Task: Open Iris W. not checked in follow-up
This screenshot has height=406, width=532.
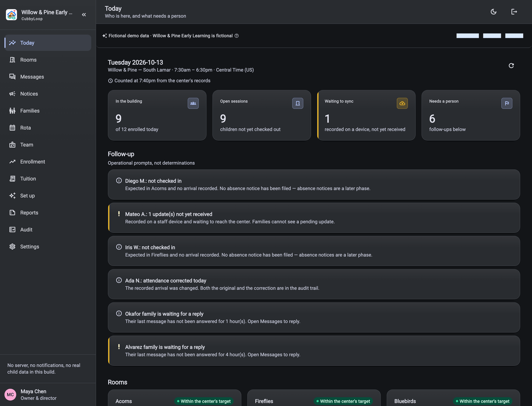Action: pyautogui.click(x=314, y=251)
